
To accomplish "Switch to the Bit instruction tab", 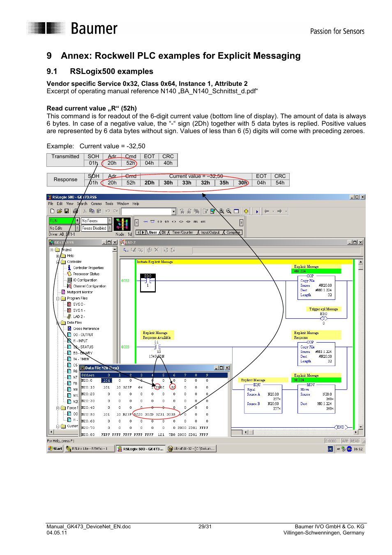I will pos(164,233).
